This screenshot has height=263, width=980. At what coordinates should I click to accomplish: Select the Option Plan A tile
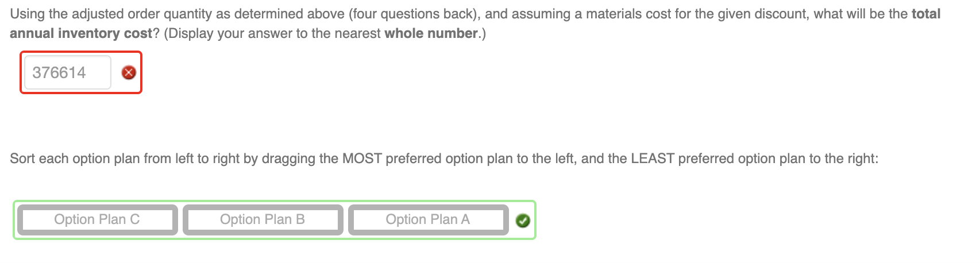pos(428,219)
